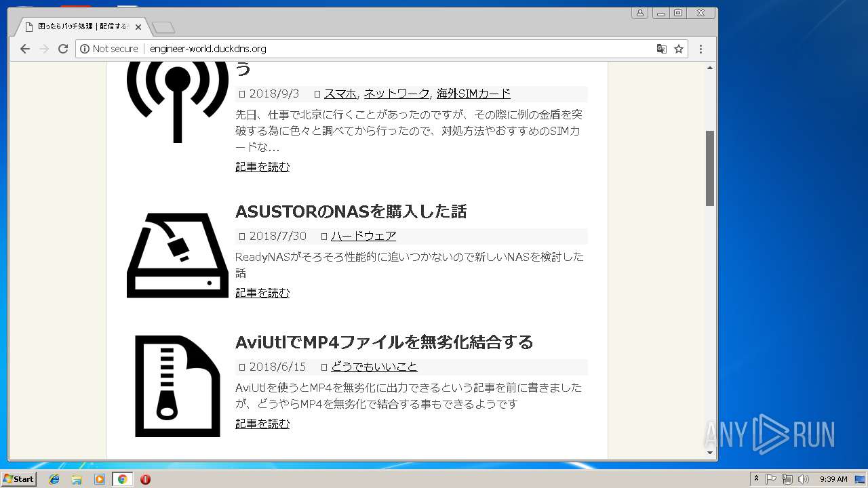Screen dimensions: 868x488
Task: Open the Windows Start menu
Action: pos(18,479)
